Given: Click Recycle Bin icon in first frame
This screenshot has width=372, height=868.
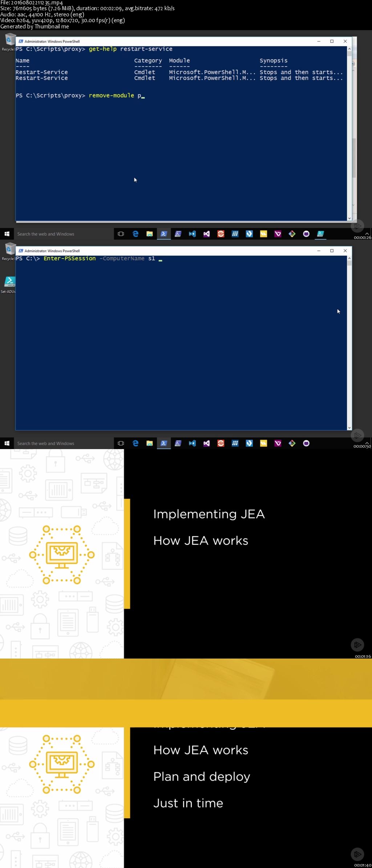Looking at the screenshot, I should (10, 39).
